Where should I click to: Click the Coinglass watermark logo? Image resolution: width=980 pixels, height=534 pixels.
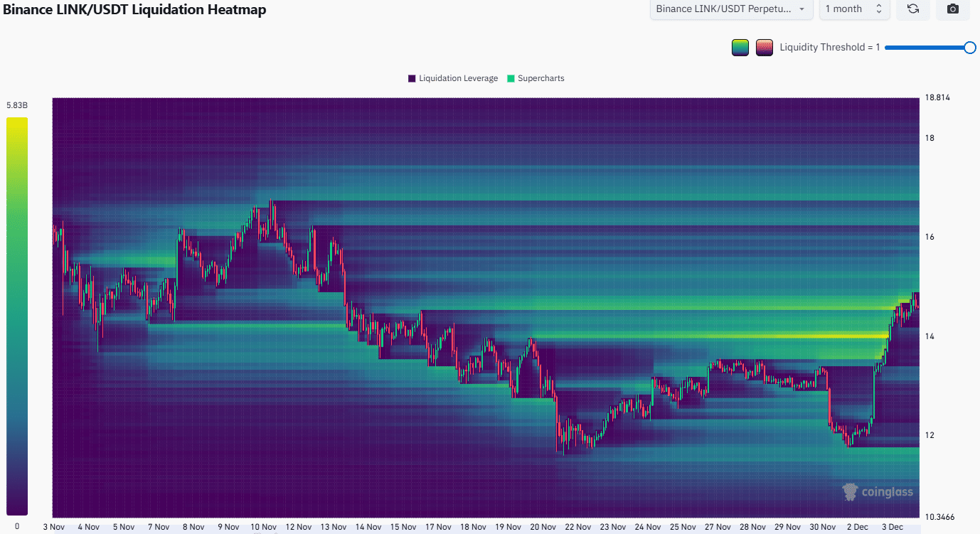877,491
